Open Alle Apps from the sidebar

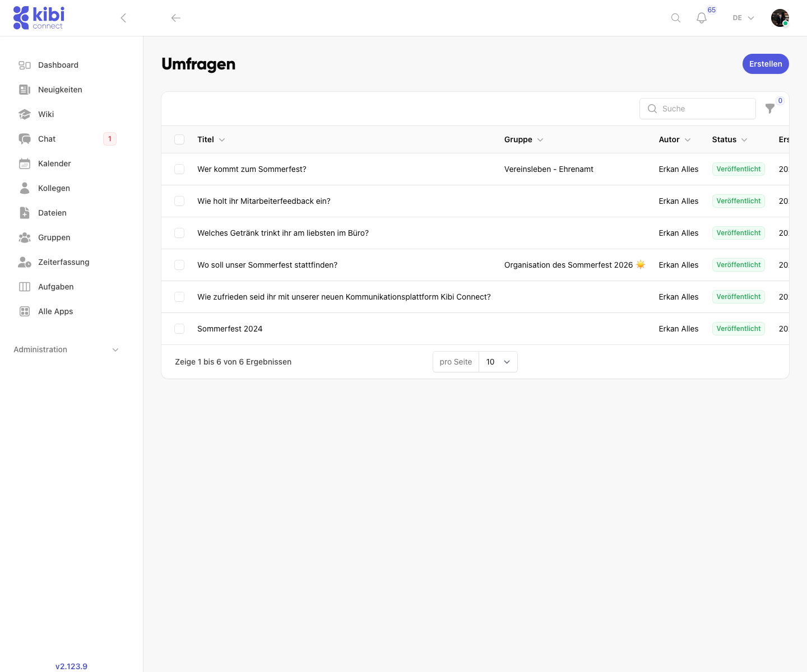(x=55, y=311)
